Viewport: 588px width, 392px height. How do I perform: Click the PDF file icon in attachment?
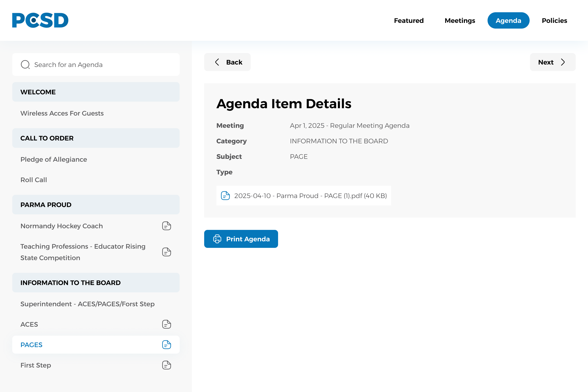point(225,196)
